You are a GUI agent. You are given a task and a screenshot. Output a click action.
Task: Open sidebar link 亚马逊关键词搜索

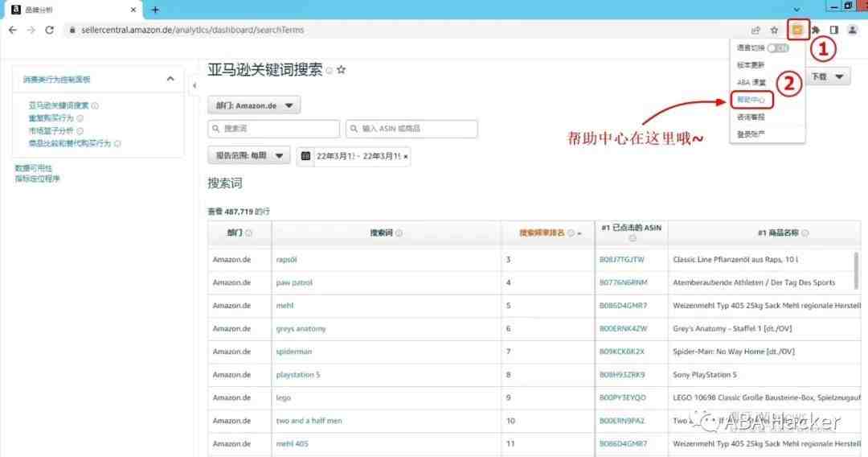[59, 105]
